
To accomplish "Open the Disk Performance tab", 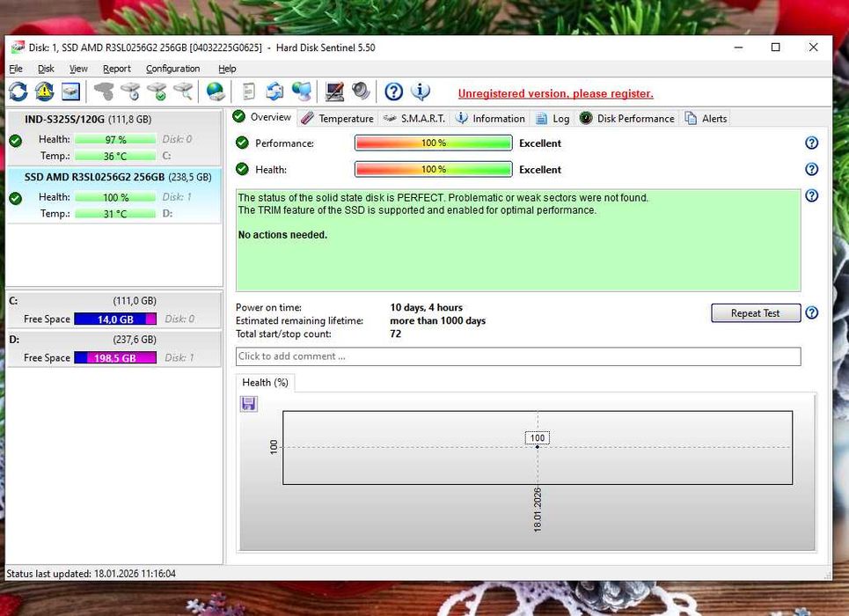I will [x=627, y=119].
